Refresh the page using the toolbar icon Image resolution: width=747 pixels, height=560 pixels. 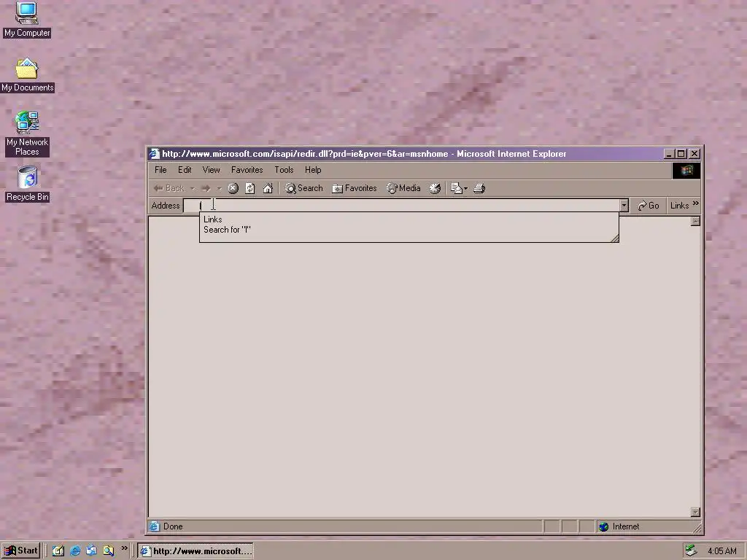[250, 189]
